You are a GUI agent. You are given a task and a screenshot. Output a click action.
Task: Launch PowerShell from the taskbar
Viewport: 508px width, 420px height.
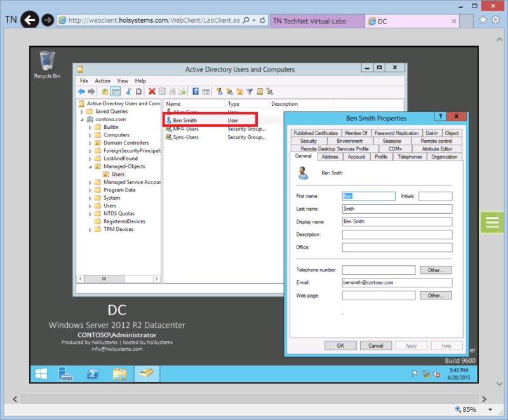(93, 374)
